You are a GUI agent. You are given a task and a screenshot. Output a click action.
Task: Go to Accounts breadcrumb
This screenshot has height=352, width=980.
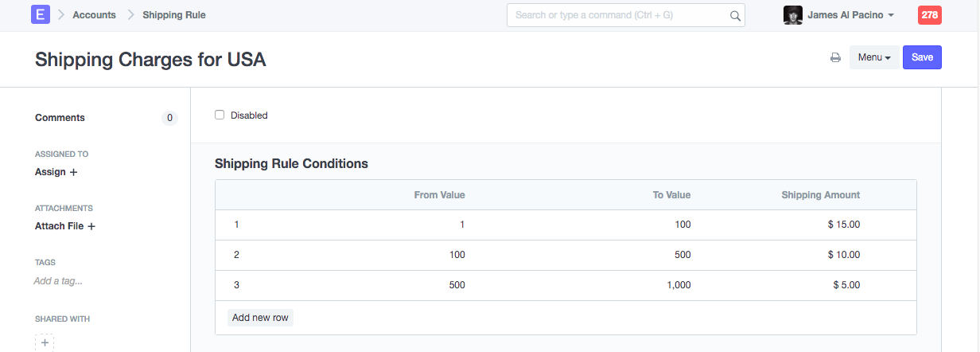coord(94,15)
